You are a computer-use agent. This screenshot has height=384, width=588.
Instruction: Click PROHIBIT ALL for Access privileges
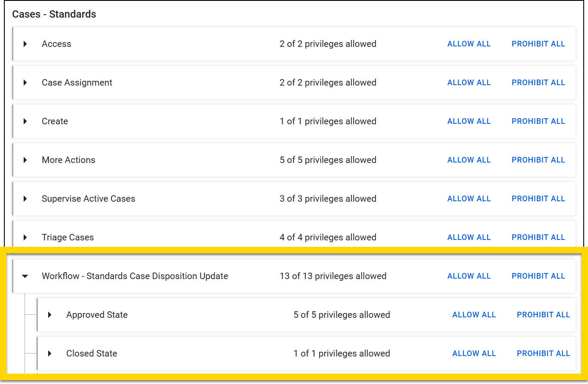coord(538,43)
